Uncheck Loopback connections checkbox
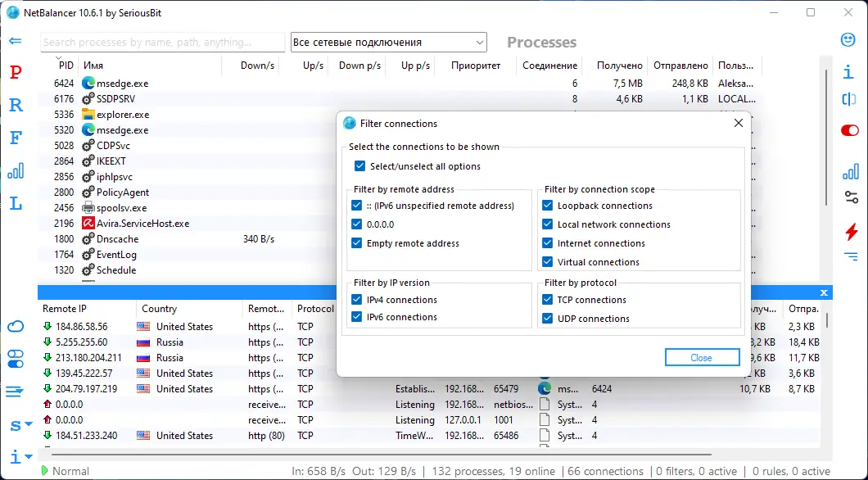The width and height of the screenshot is (868, 480). pos(548,206)
